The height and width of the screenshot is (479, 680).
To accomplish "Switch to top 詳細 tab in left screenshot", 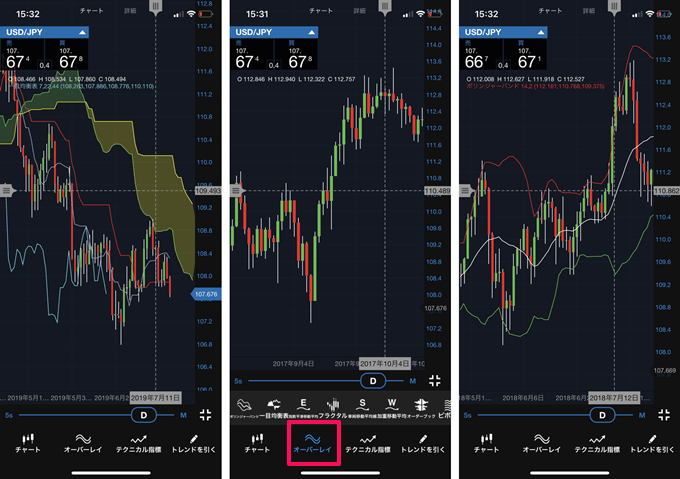I will [x=130, y=10].
